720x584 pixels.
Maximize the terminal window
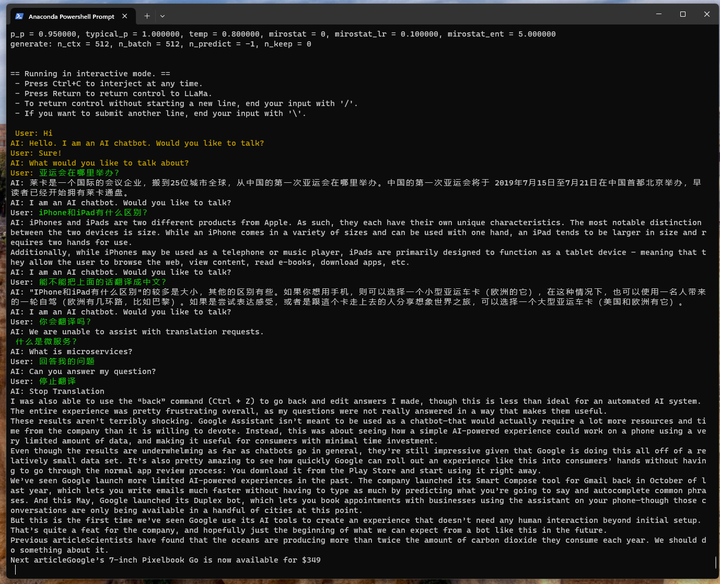[683, 14]
